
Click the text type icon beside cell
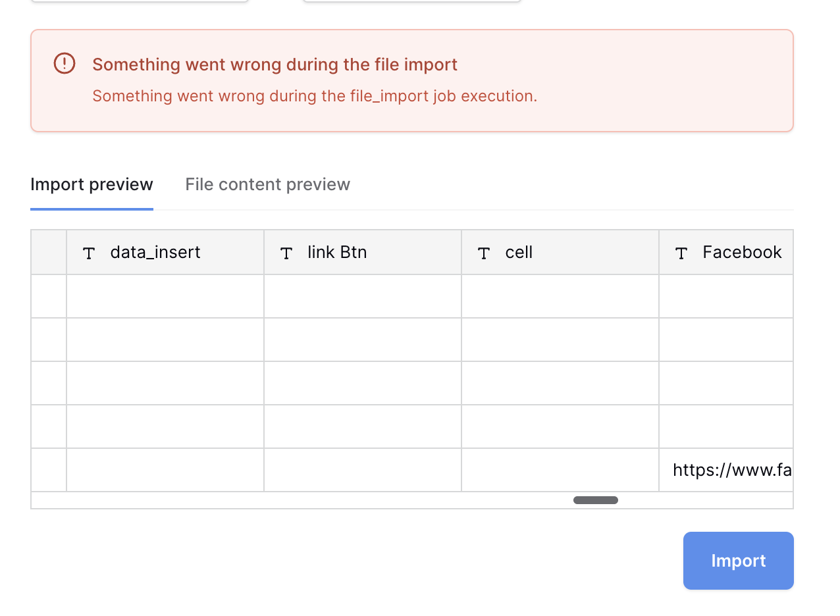pyautogui.click(x=484, y=253)
